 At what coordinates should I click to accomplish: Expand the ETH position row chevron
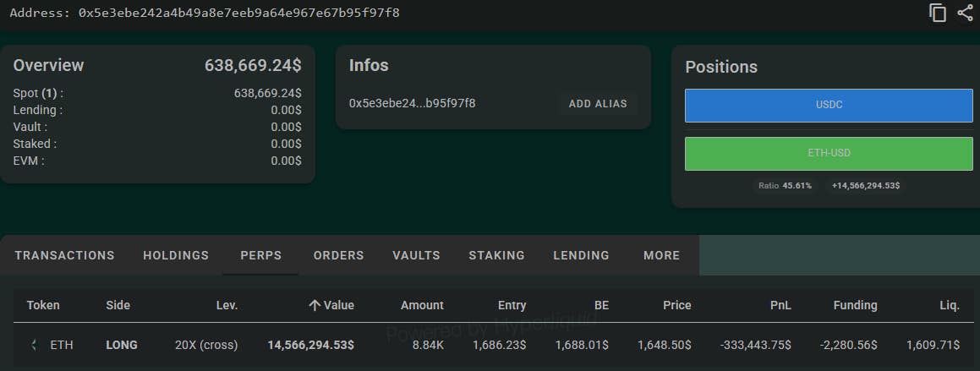click(34, 345)
